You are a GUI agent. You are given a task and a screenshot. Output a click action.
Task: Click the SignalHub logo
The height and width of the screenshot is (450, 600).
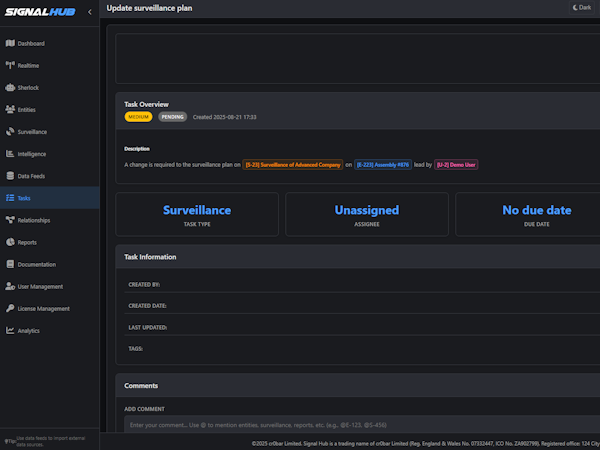tap(40, 12)
